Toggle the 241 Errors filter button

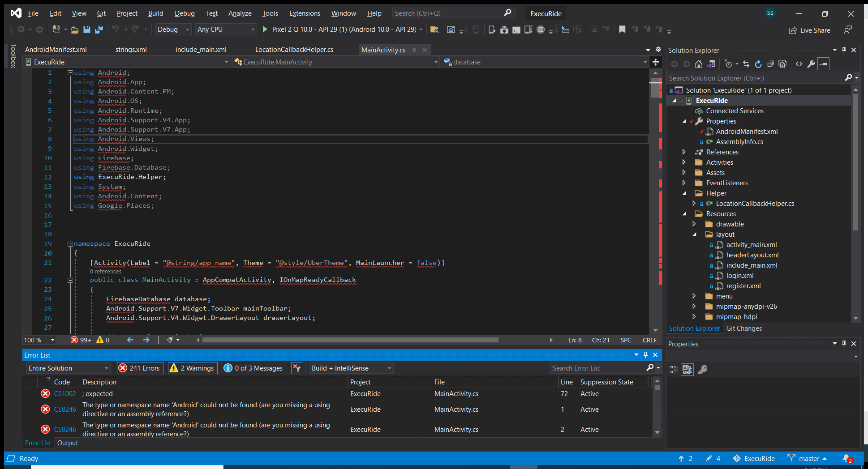click(x=140, y=368)
